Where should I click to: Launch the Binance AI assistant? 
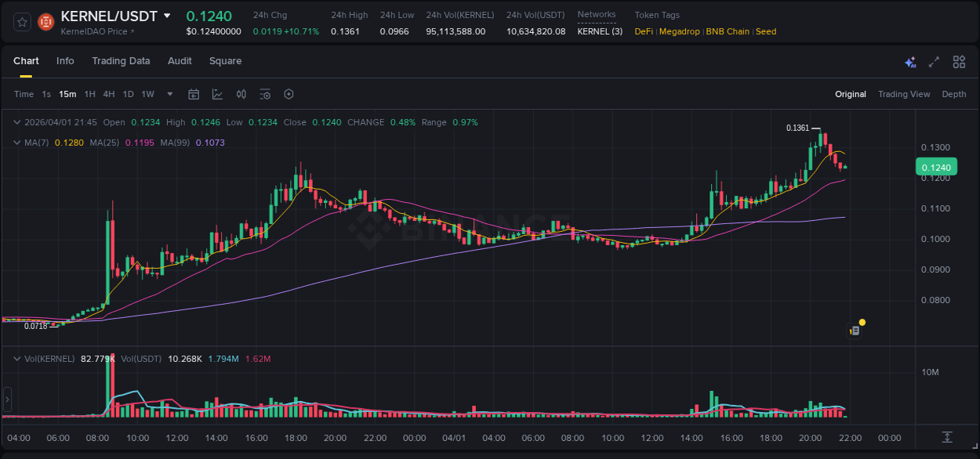tap(909, 61)
